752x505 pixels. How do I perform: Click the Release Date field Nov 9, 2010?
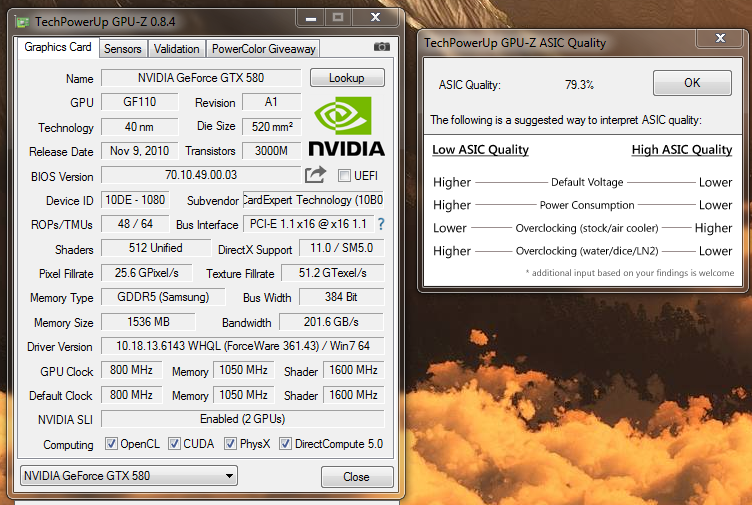point(140,151)
